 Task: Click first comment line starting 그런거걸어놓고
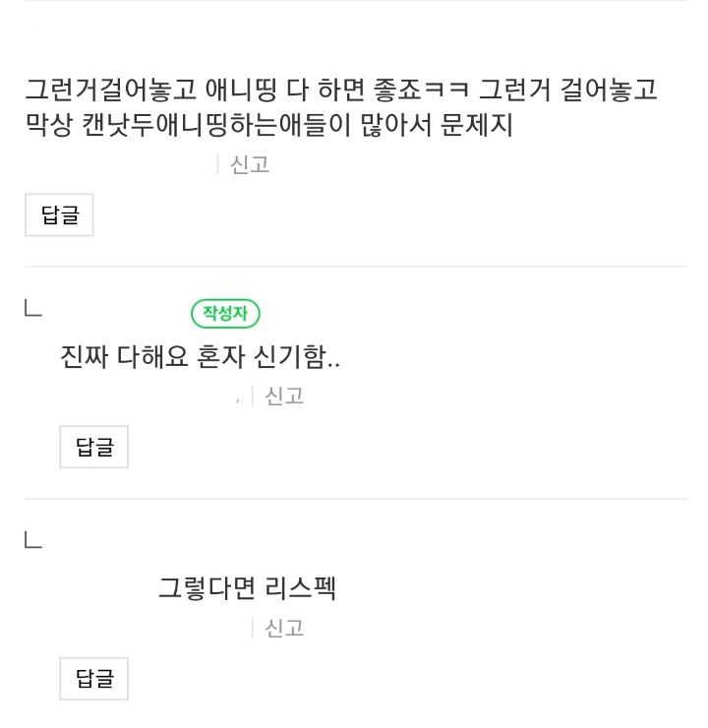pyautogui.click(x=197, y=91)
